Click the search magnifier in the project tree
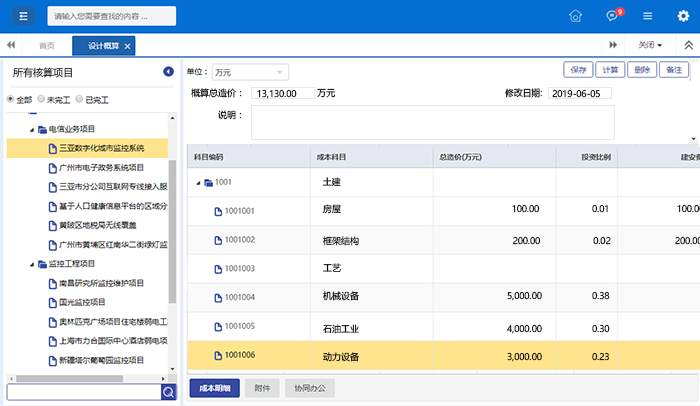 click(168, 392)
